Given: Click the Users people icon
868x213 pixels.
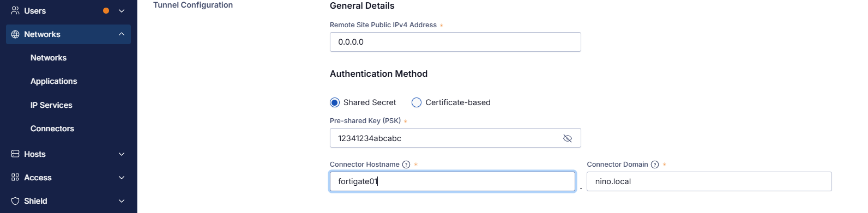Looking at the screenshot, I should pyautogui.click(x=15, y=11).
